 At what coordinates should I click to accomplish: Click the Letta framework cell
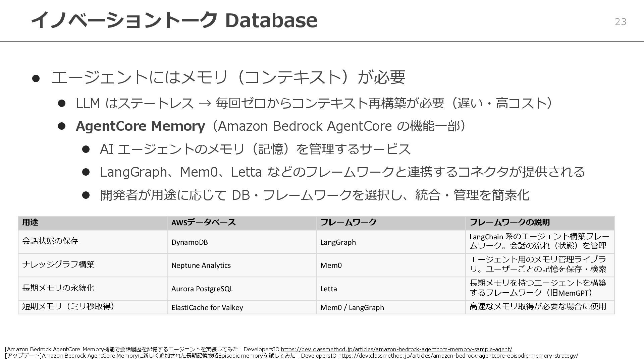click(328, 289)
